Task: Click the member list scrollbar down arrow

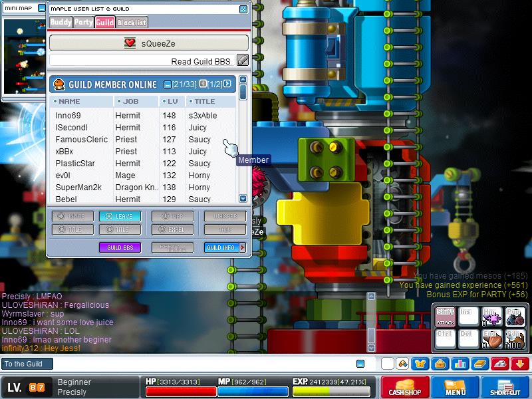Action: coord(243,198)
